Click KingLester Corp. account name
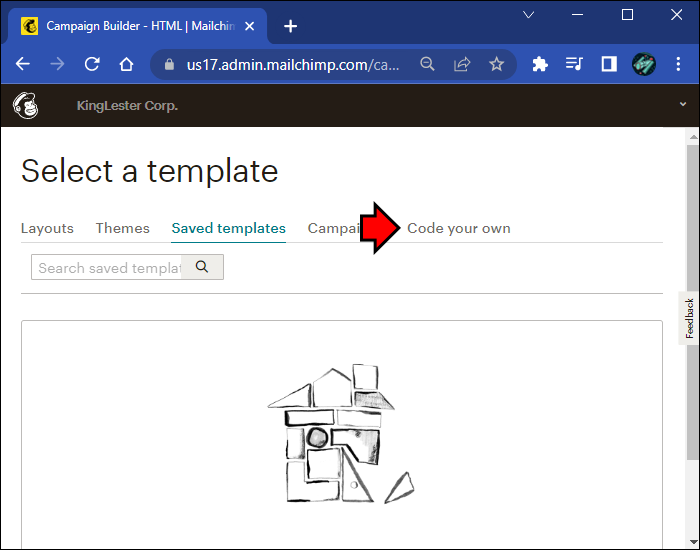700x550 pixels. point(127,106)
